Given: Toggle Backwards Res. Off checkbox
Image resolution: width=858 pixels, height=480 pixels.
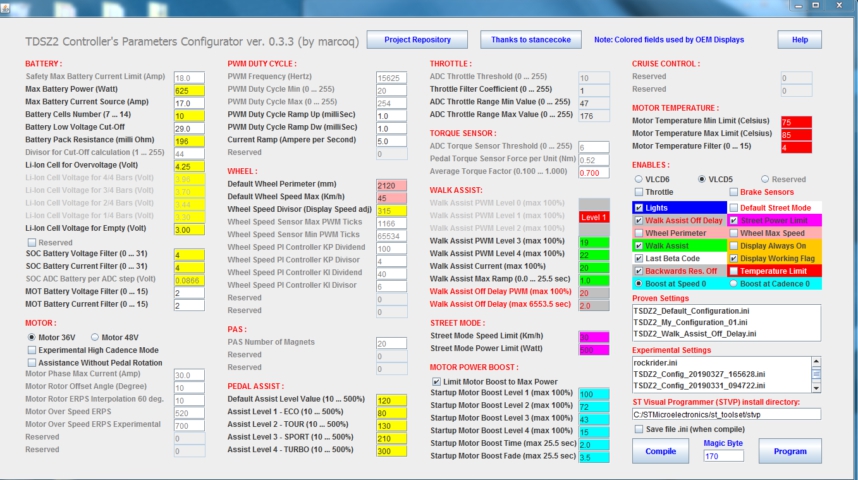Looking at the screenshot, I should (639, 271).
